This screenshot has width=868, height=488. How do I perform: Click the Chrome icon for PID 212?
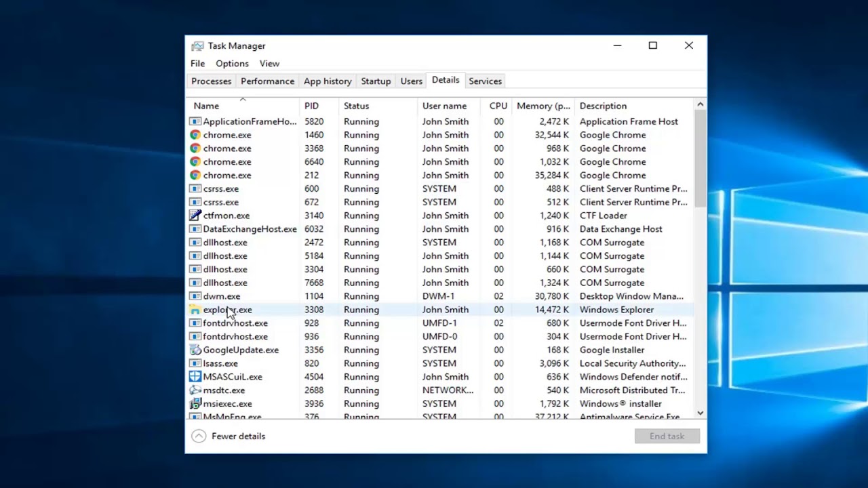(195, 176)
